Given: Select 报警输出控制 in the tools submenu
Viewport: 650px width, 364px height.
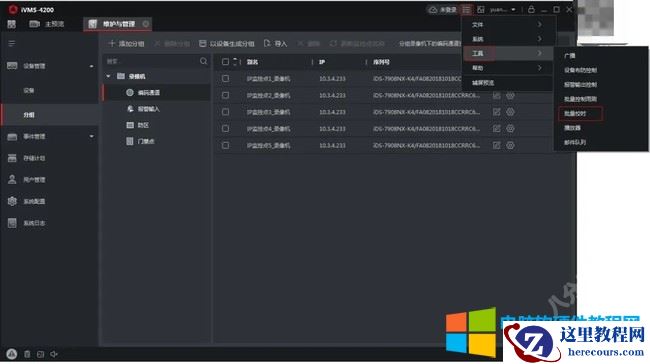Looking at the screenshot, I should [x=580, y=85].
